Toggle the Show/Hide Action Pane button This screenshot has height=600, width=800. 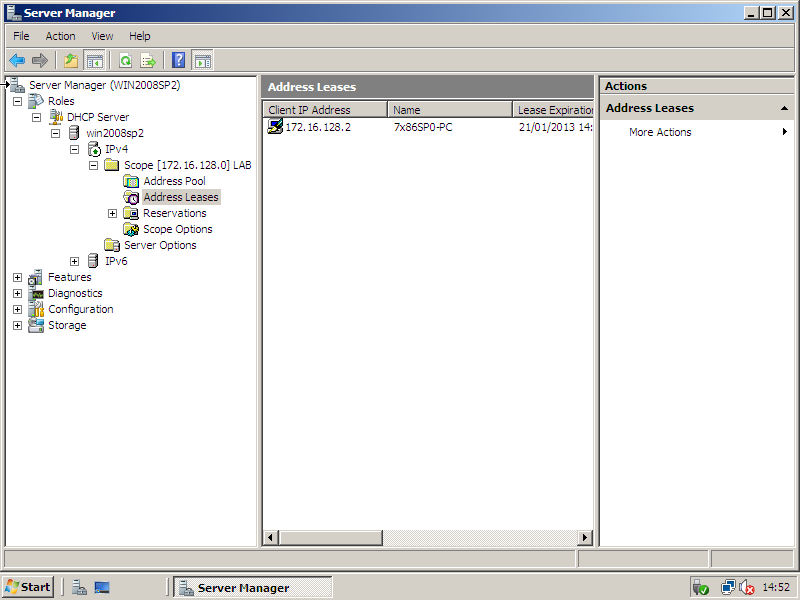(202, 60)
